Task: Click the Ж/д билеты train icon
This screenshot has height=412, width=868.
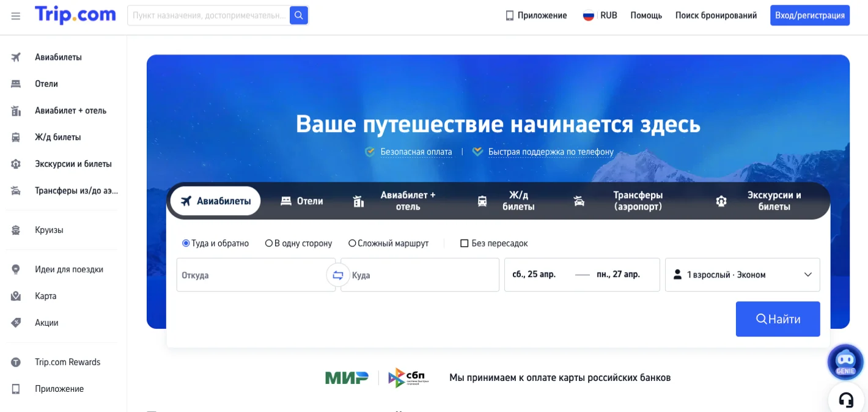Action: (x=16, y=137)
